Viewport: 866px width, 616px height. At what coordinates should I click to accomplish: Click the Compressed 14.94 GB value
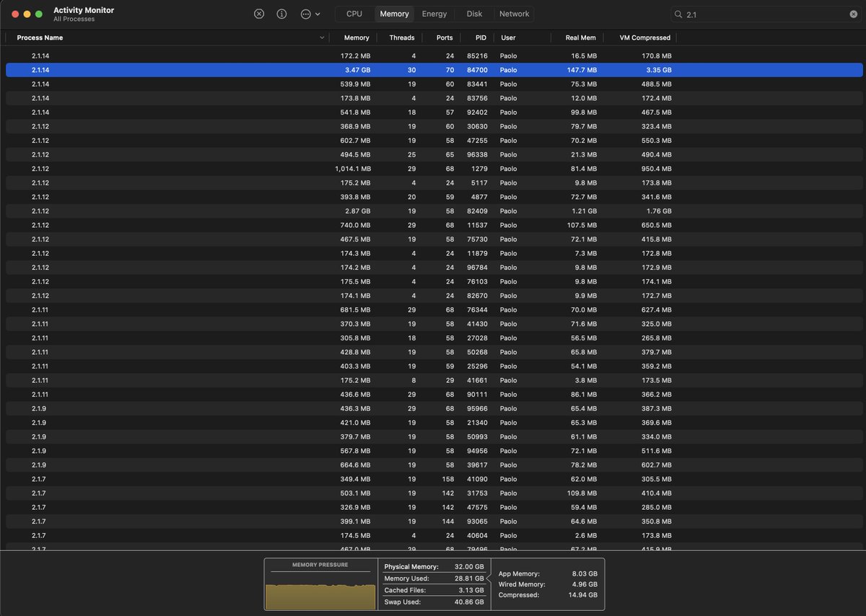click(x=583, y=595)
